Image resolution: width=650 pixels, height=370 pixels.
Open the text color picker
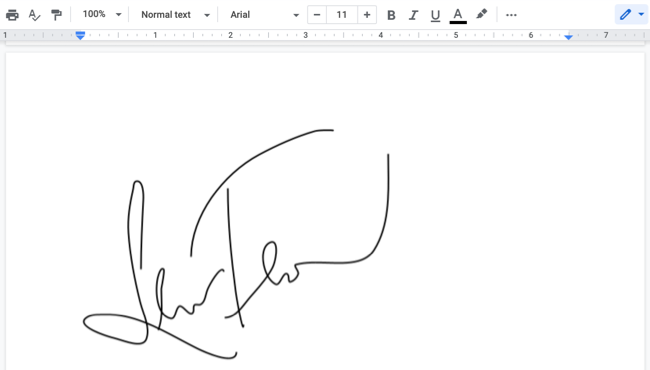458,15
